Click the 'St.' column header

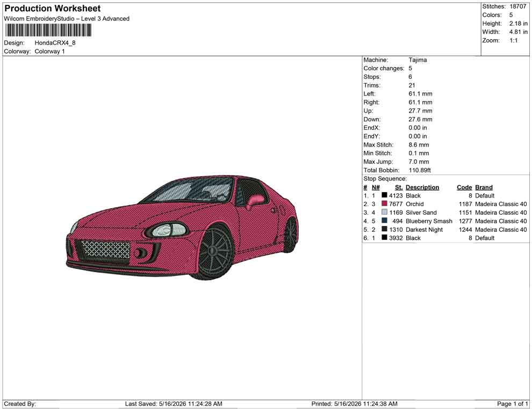pos(399,187)
